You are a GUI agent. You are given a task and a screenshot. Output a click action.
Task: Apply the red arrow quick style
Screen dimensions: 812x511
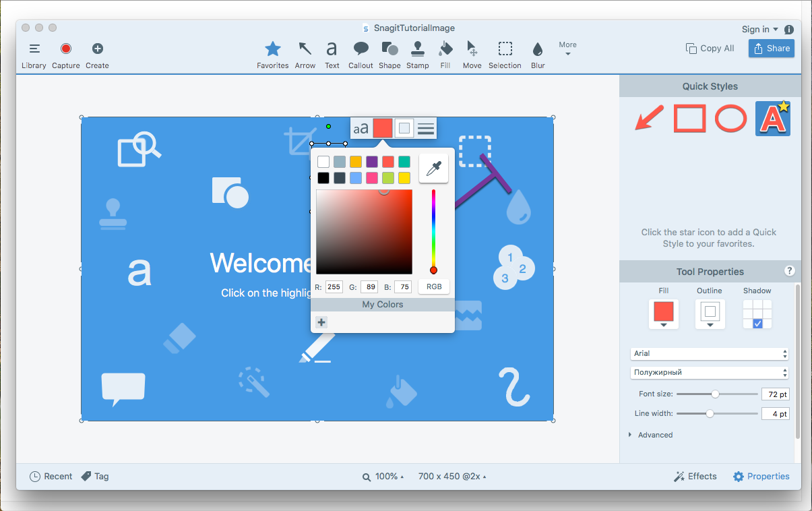point(649,119)
